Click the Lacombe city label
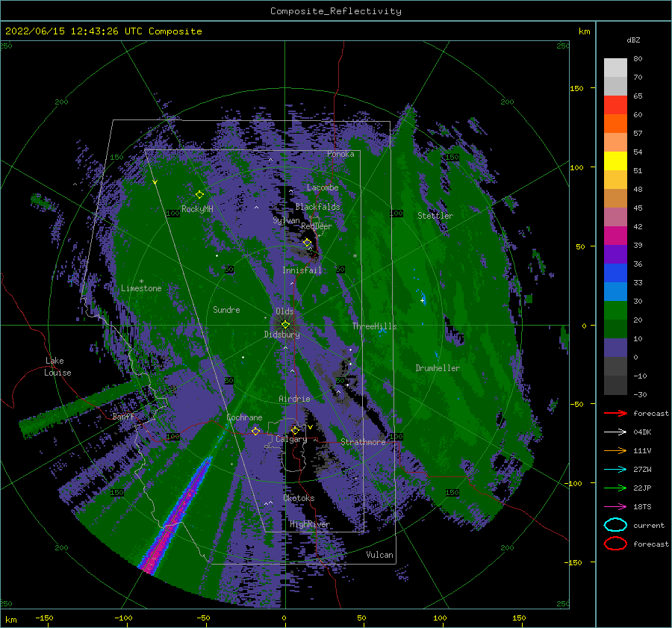The height and width of the screenshot is (628, 672). pyautogui.click(x=323, y=187)
